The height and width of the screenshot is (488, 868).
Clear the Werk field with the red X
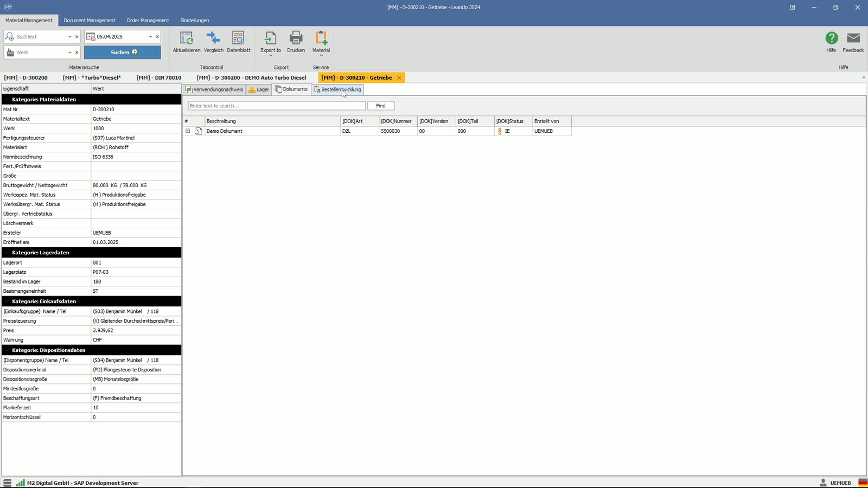pos(77,53)
